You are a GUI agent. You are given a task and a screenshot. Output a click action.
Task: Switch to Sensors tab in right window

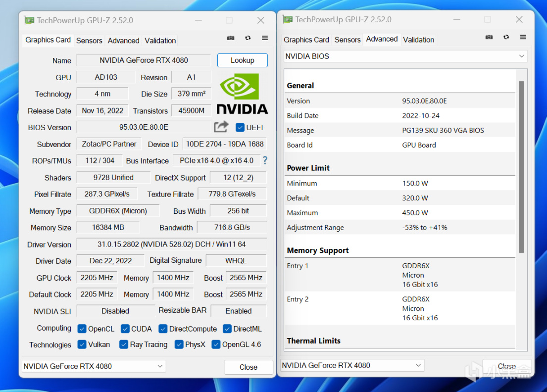click(x=348, y=40)
